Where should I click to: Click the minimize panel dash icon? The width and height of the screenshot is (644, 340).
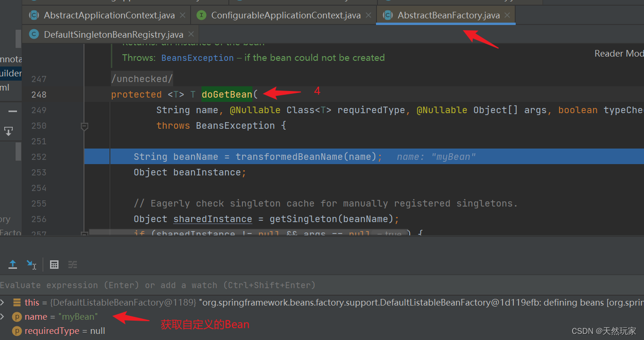(13, 112)
